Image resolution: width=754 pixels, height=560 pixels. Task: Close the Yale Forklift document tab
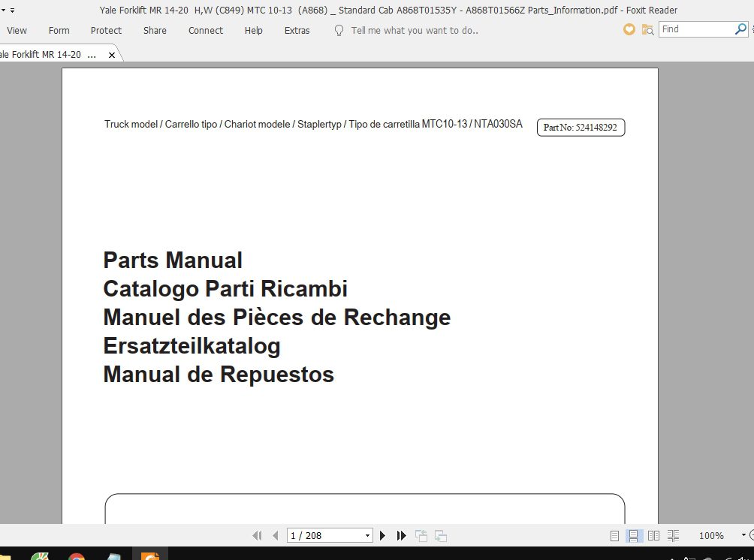(112, 55)
